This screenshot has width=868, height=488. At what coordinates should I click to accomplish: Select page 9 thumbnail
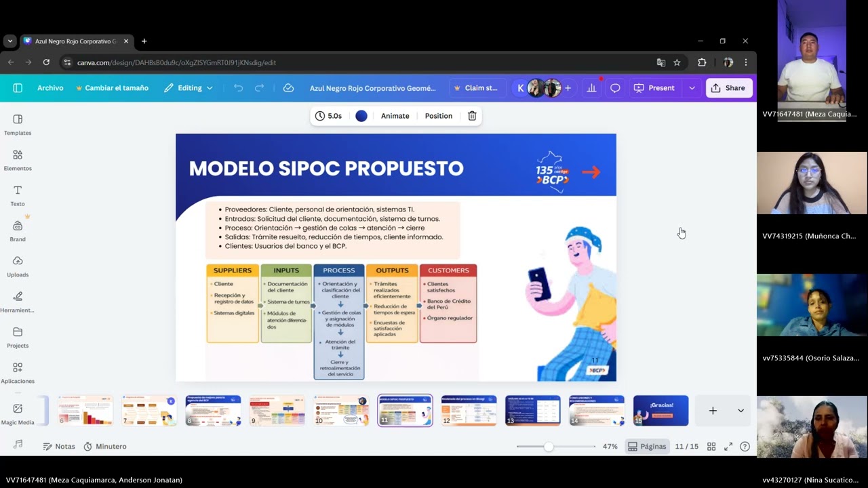tap(277, 411)
